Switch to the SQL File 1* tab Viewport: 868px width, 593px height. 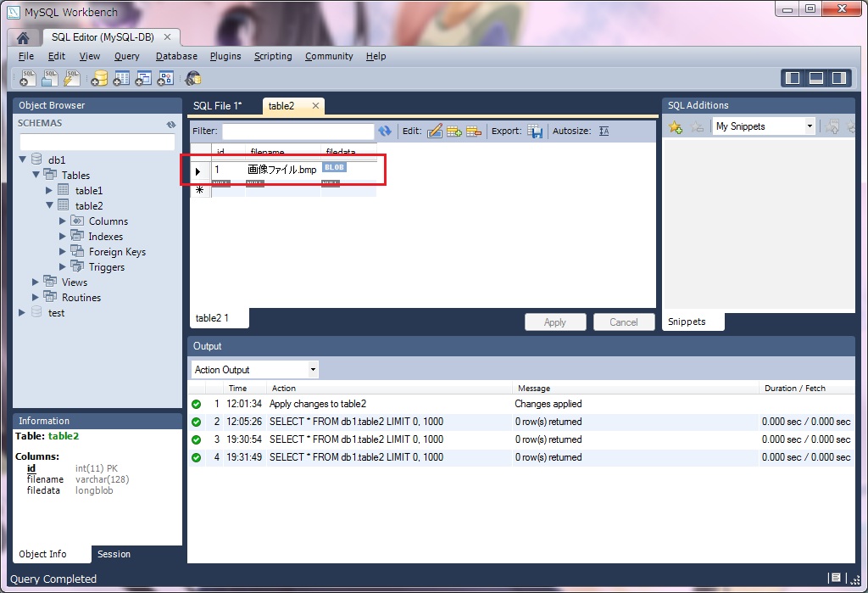coord(218,105)
